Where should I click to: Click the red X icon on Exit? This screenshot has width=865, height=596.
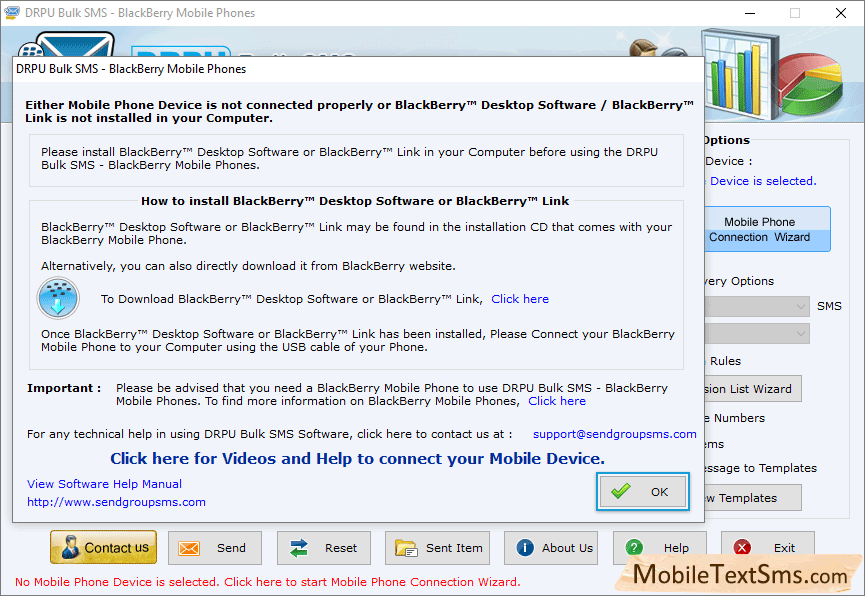tap(742, 547)
